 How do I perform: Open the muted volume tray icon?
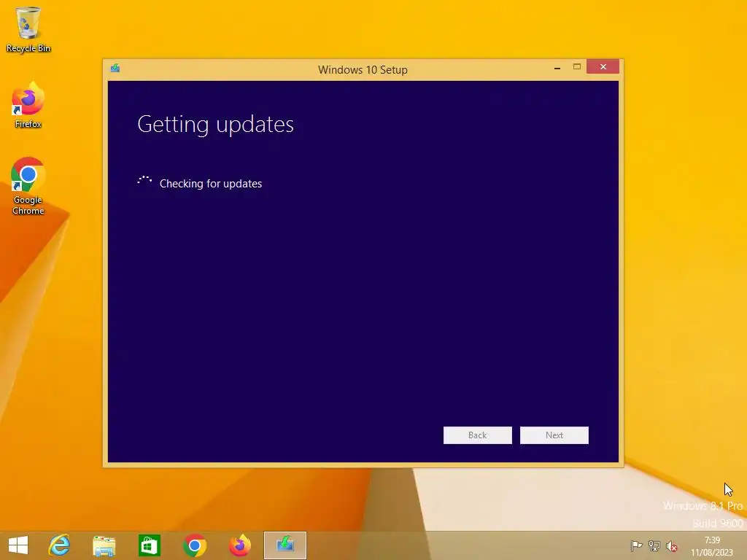click(x=672, y=546)
